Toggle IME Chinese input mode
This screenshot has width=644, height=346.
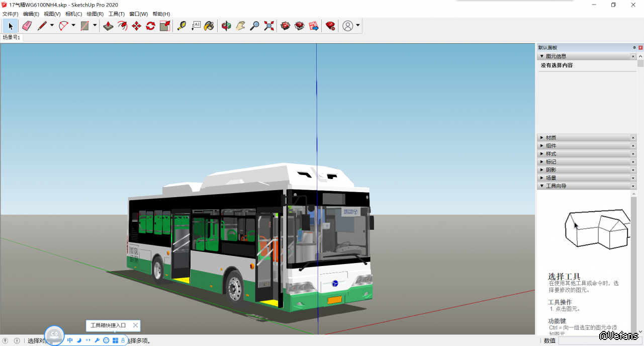click(70, 340)
